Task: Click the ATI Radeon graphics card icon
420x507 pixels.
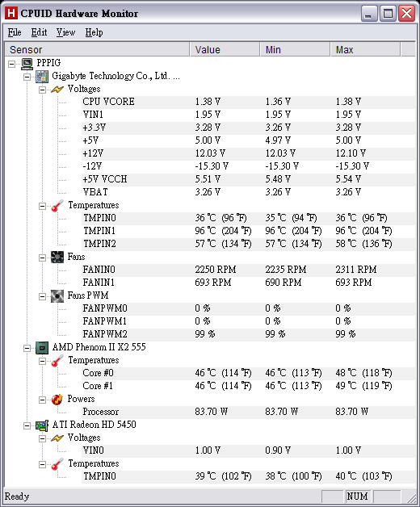Action: [42, 425]
